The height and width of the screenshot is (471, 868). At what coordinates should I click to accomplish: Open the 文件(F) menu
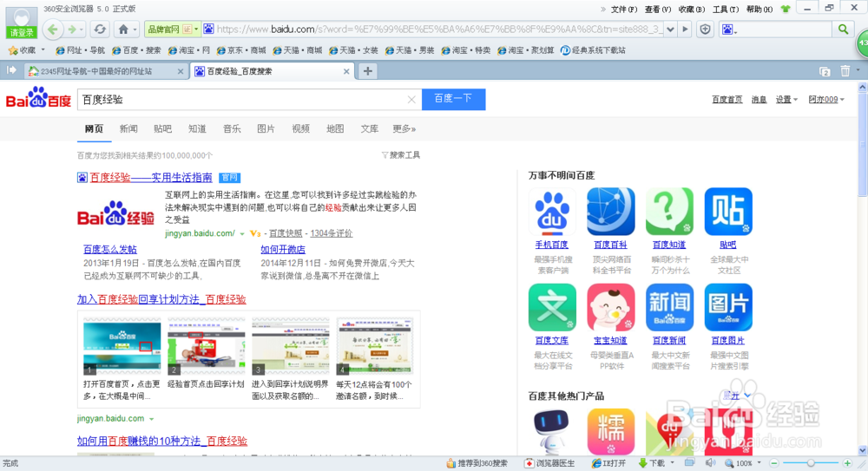click(624, 10)
